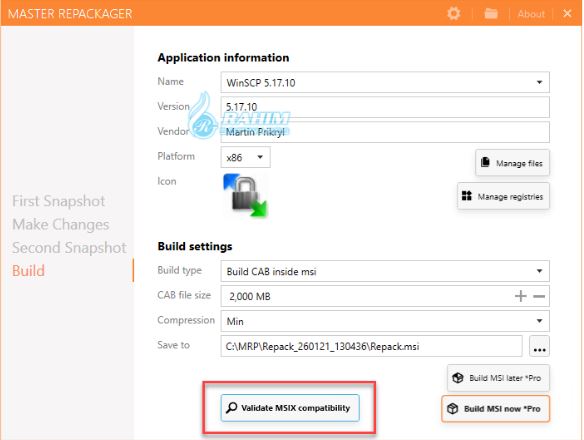The width and height of the screenshot is (584, 440).
Task: Edit the Vendor field Martin Prikryl
Action: pyautogui.click(x=385, y=132)
